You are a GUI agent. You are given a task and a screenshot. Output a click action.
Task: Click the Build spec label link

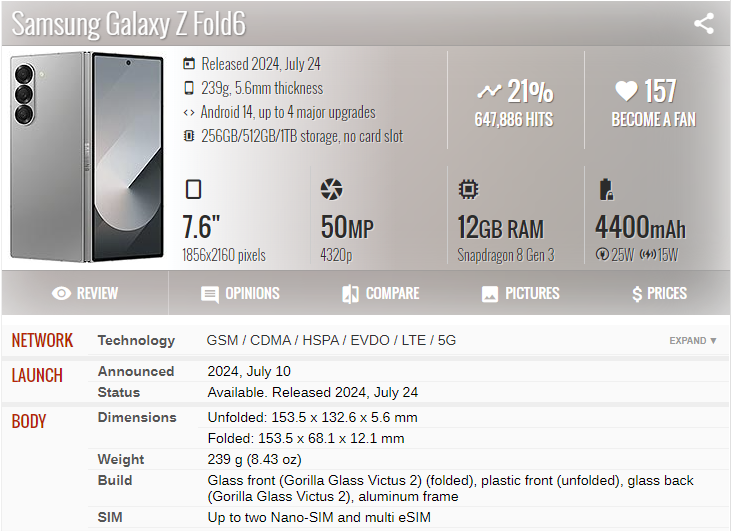[115, 481]
